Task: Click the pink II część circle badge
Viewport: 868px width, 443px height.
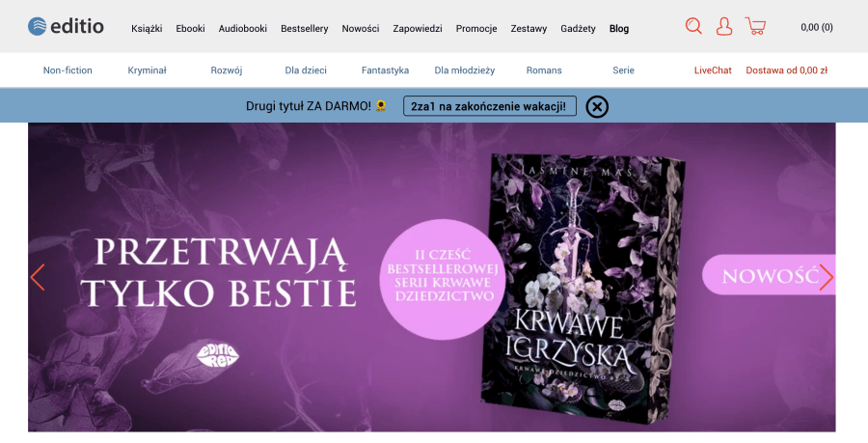Action: point(443,279)
